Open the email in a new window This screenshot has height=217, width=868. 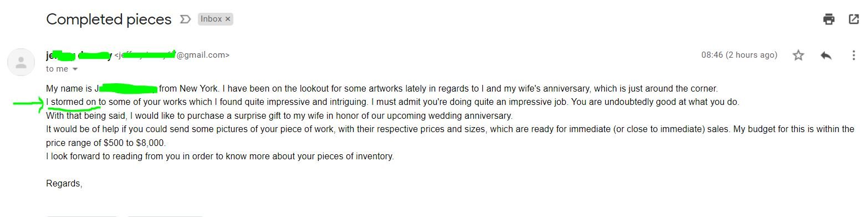coord(854,19)
